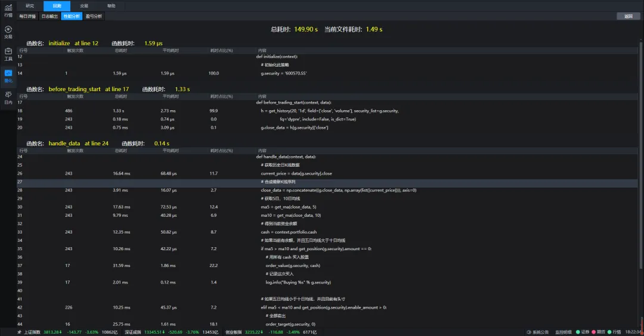Select the current_price = data[g.security].close line

296,173
